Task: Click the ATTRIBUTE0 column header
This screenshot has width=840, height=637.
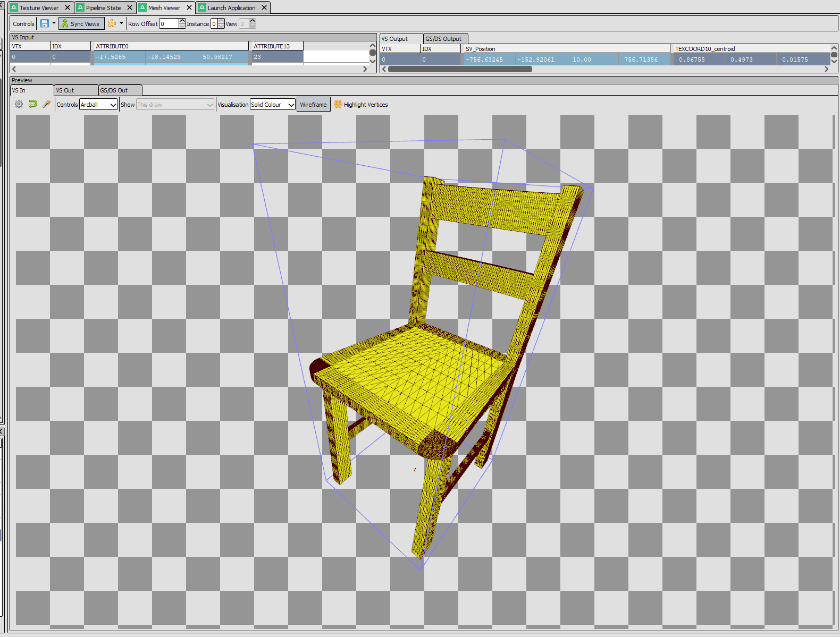Action: click(170, 46)
